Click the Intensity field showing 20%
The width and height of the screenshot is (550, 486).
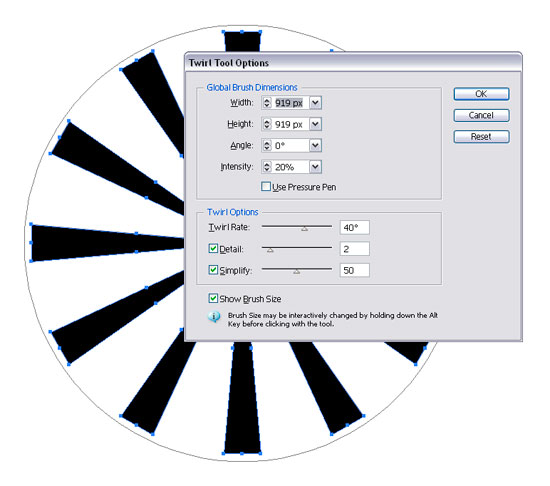pos(290,167)
